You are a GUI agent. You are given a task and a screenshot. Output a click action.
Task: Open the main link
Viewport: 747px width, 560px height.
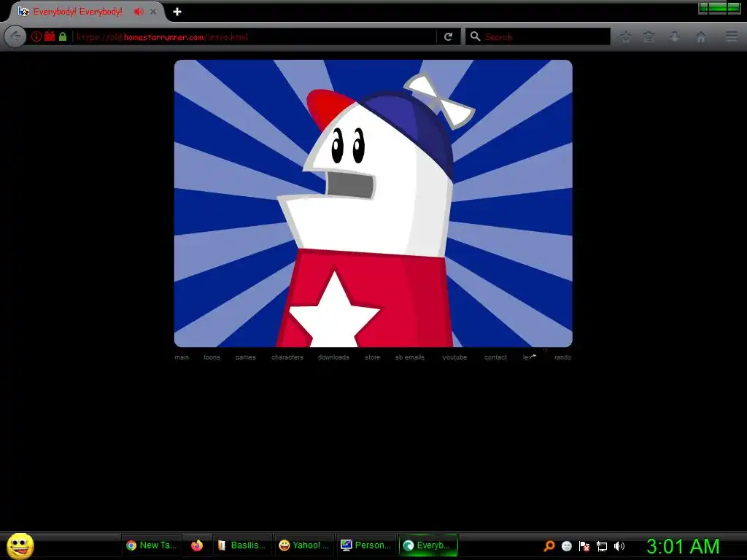[x=182, y=357]
